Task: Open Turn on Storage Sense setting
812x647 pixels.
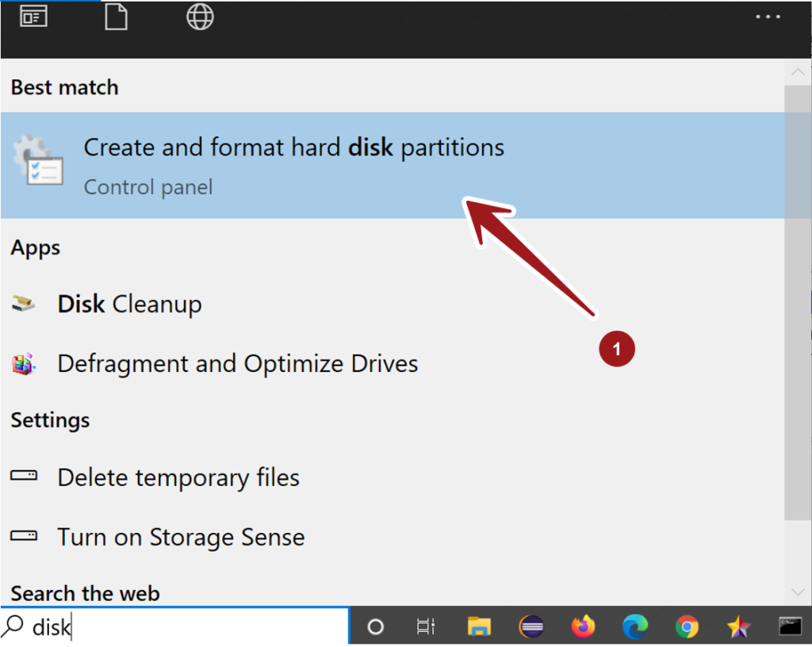Action: 181,537
